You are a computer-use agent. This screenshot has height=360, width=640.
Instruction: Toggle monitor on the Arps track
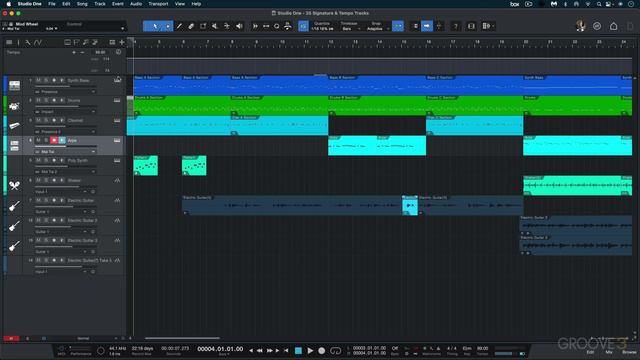tap(62, 140)
